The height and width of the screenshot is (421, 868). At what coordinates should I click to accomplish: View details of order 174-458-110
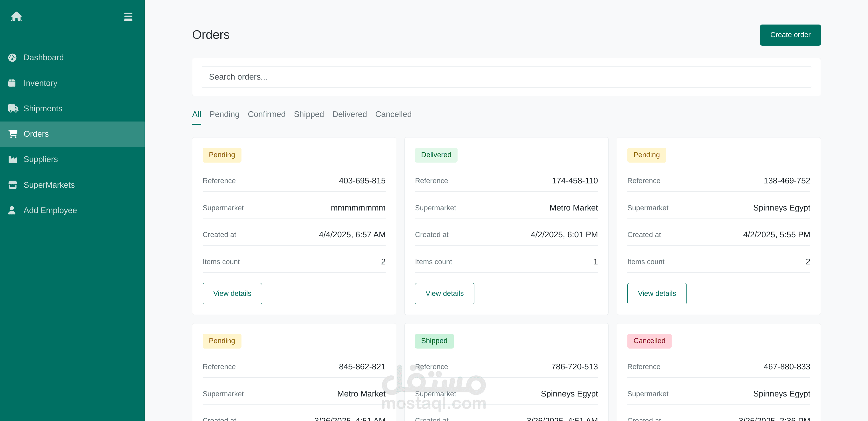444,293
